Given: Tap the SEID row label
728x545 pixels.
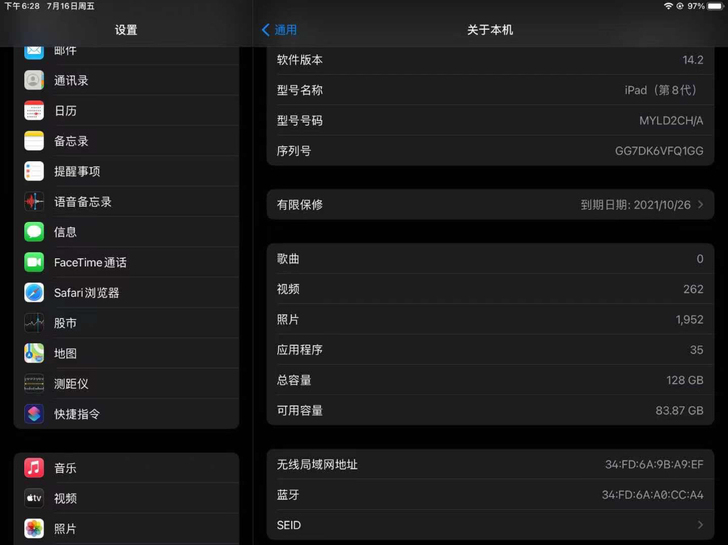Looking at the screenshot, I should 289,525.
